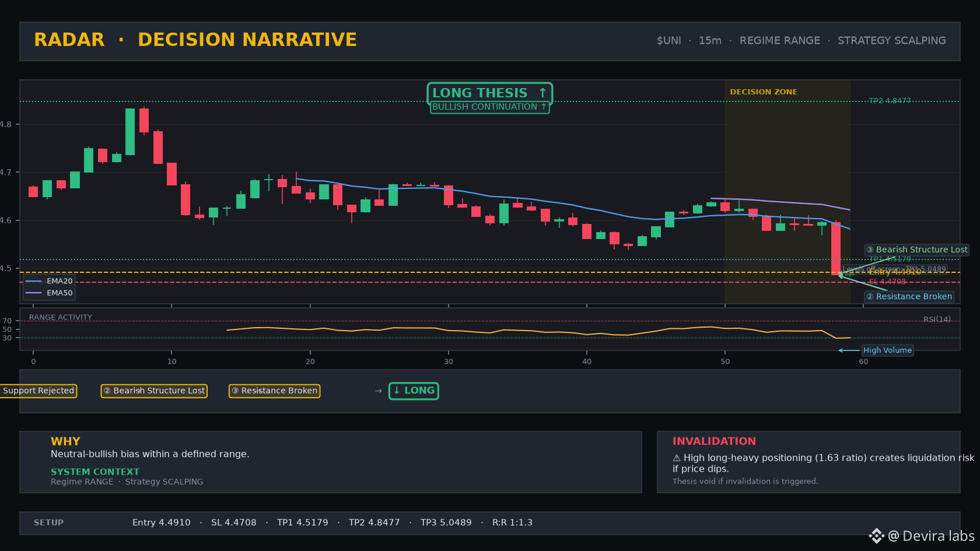Click the EMA50 purple legend line
980x551 pixels.
click(x=34, y=293)
